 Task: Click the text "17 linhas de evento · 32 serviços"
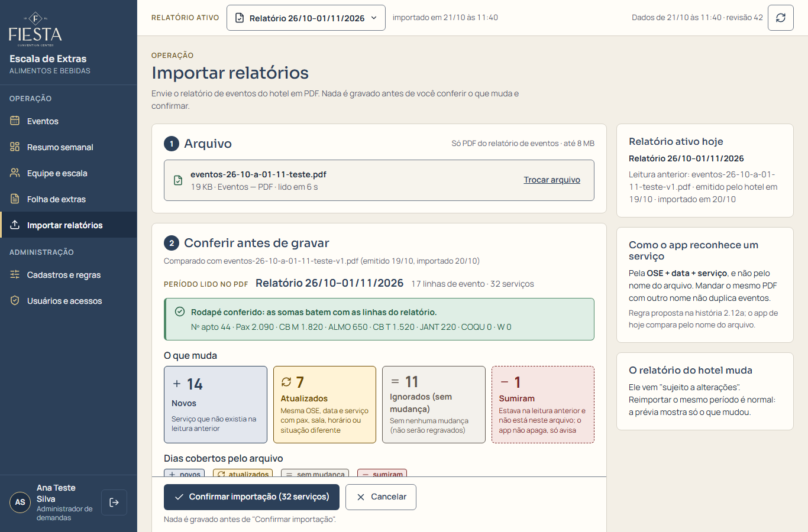[473, 284]
